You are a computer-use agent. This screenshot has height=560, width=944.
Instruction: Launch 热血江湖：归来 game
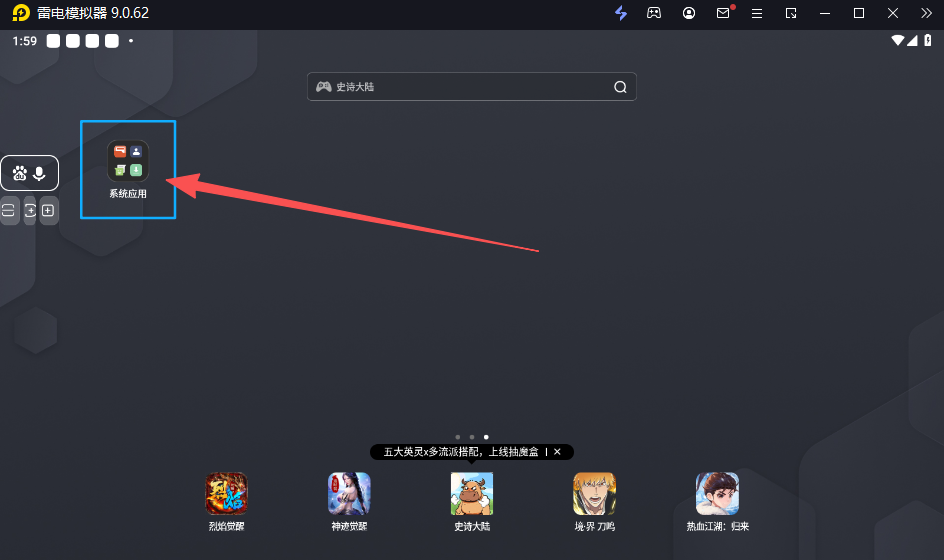(x=717, y=493)
